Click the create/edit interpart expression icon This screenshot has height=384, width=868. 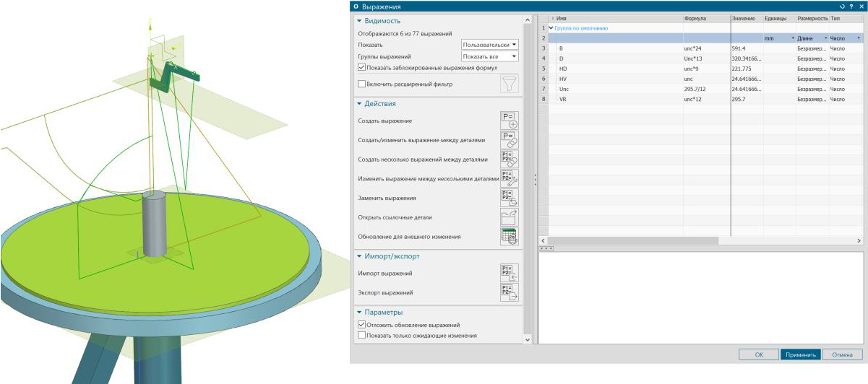point(510,140)
